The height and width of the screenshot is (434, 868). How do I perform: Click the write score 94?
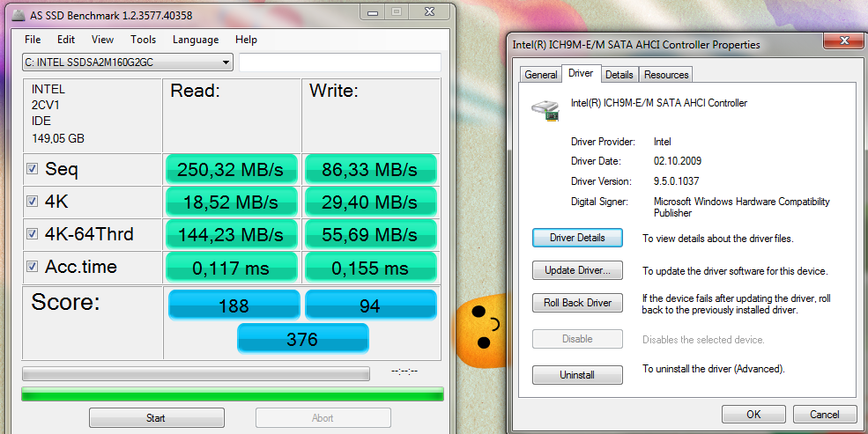click(x=370, y=305)
